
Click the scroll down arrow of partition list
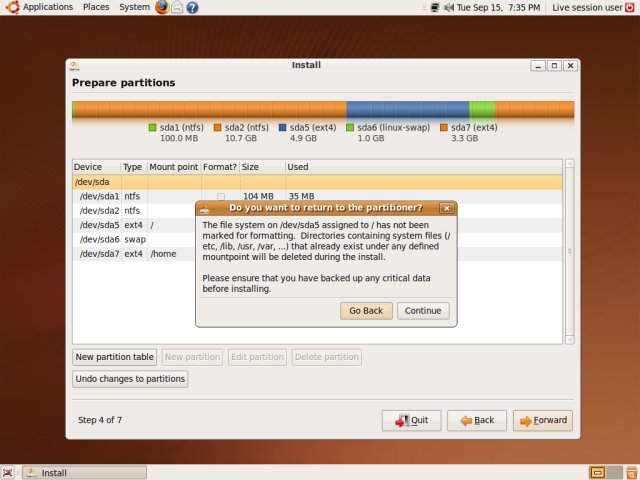click(x=569, y=340)
